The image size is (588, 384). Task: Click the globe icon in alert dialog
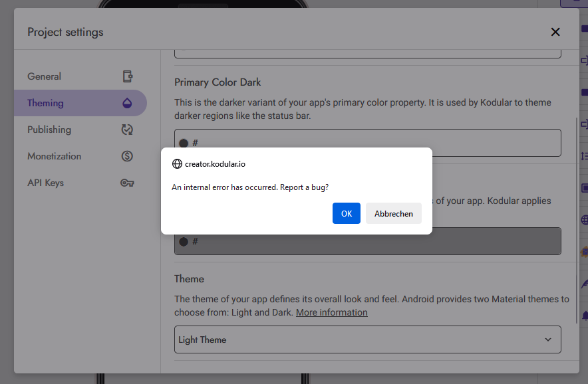177,163
